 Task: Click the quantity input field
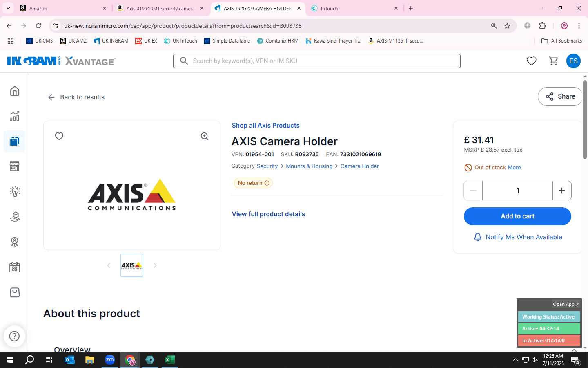coord(517,191)
